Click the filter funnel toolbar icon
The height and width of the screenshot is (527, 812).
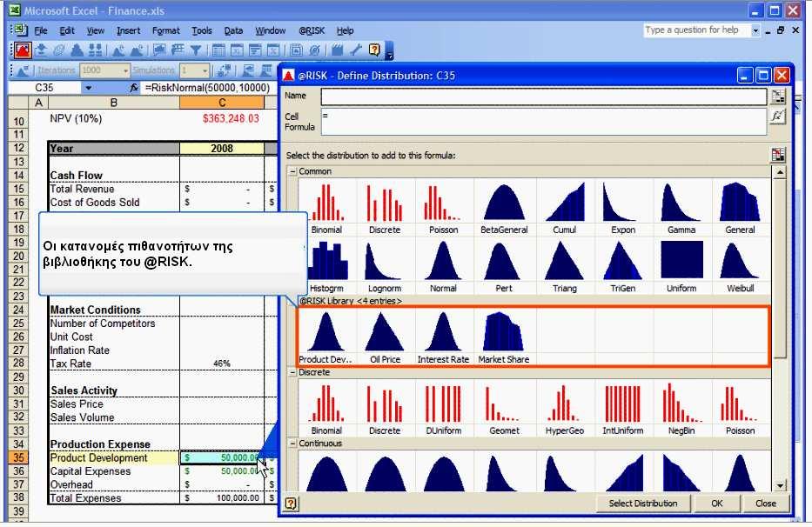pos(195,50)
